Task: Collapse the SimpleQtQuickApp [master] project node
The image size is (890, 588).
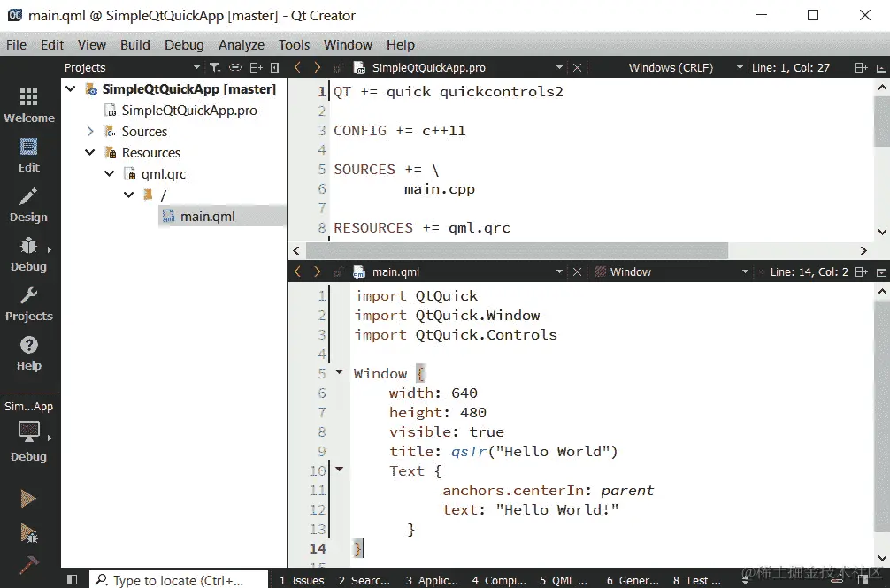Action: click(71, 88)
